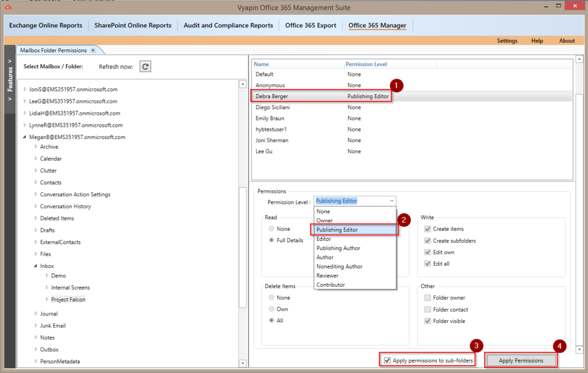
Task: Click mailbox tree scrollbar down arrow
Action: (243, 363)
